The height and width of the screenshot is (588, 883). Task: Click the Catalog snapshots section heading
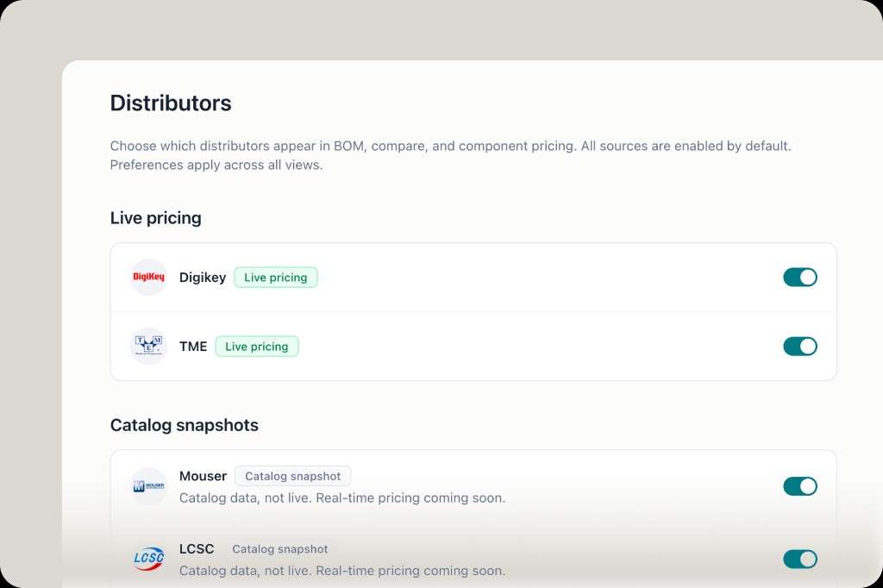tap(185, 425)
